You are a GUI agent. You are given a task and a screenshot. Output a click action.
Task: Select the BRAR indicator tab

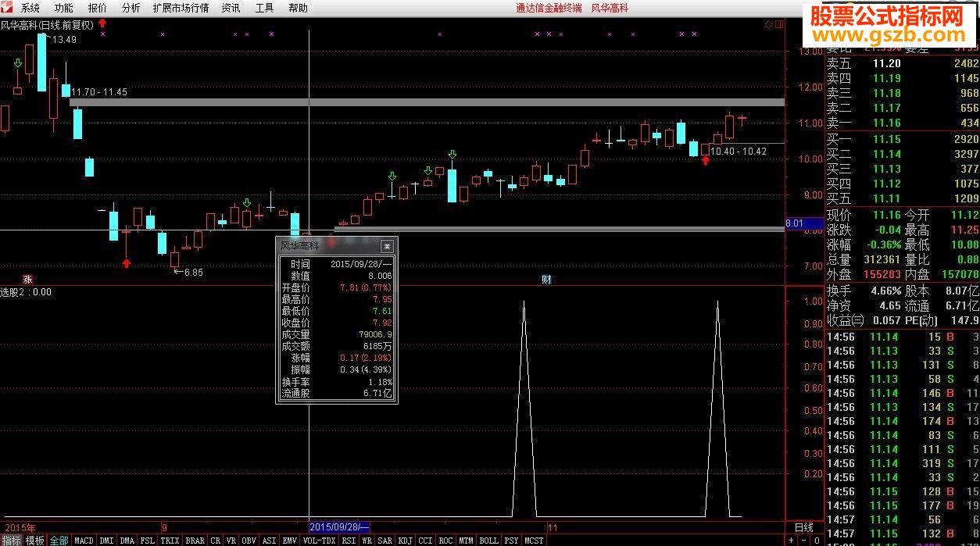(195, 540)
